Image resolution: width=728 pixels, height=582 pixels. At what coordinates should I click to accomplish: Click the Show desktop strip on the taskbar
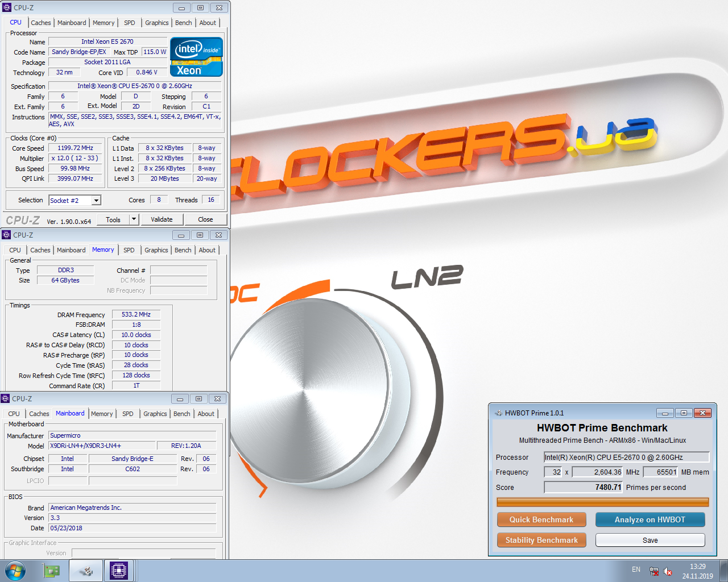pos(724,571)
